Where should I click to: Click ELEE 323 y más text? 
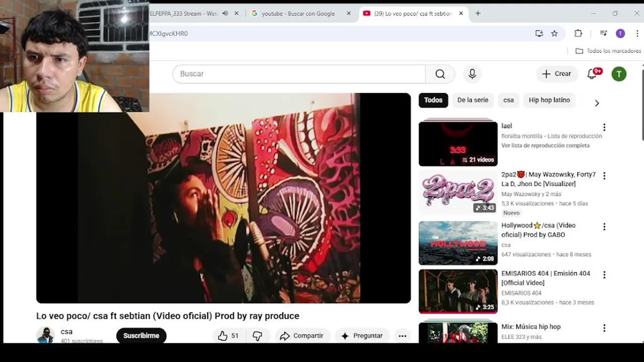point(522,337)
